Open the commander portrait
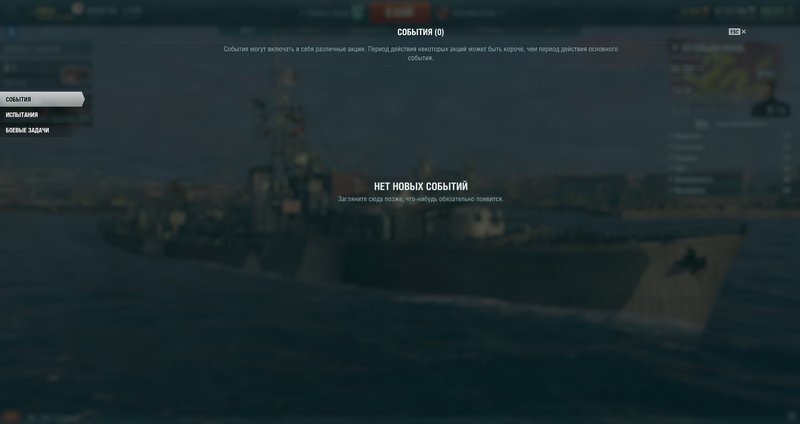The height and width of the screenshot is (424, 800). coord(770,99)
